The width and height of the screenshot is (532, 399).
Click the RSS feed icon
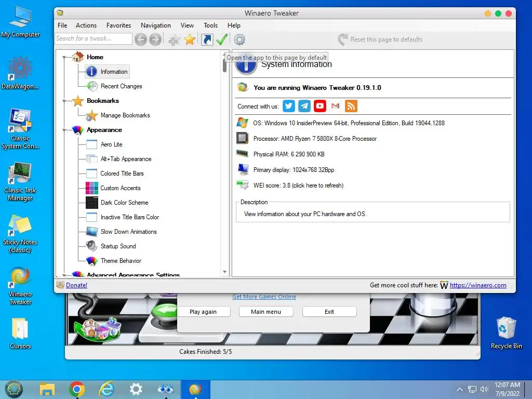[351, 106]
